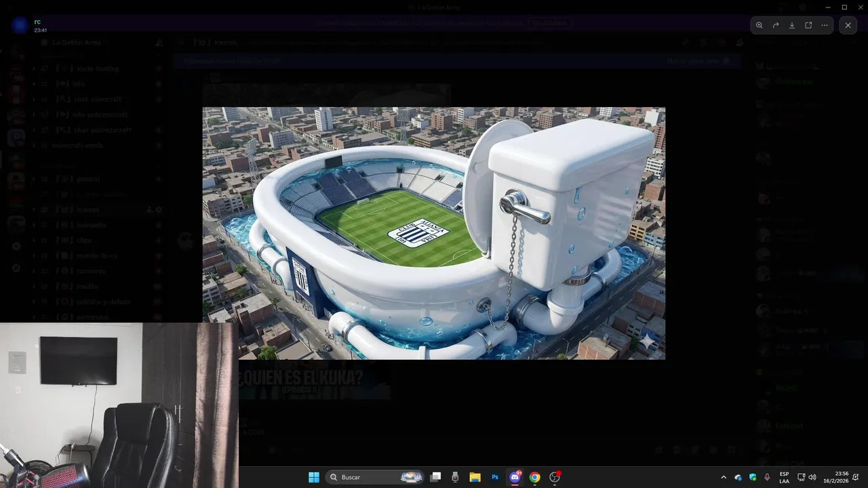868x488 pixels.
Task: Open the shield security tray icon
Action: click(x=753, y=477)
